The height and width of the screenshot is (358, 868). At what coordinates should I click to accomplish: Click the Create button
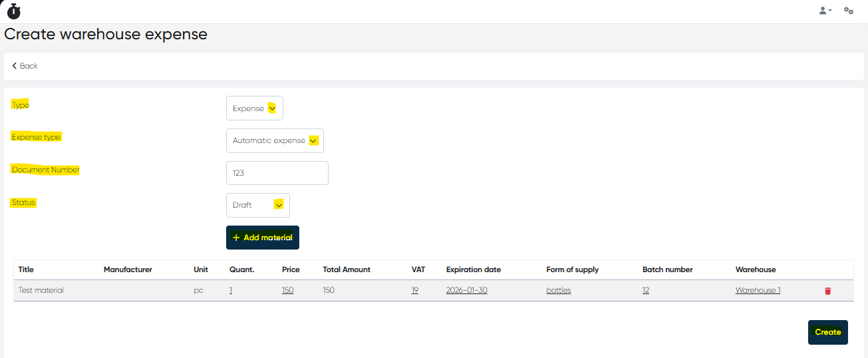point(827,332)
